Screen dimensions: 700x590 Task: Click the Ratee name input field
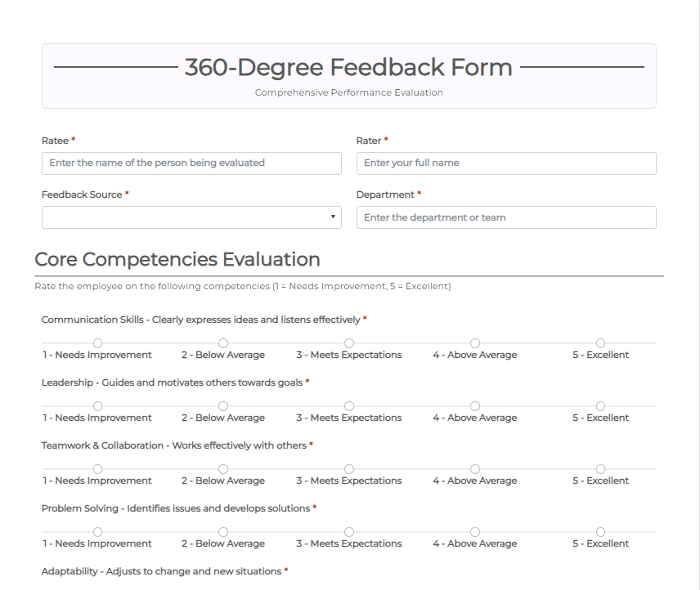click(x=191, y=163)
